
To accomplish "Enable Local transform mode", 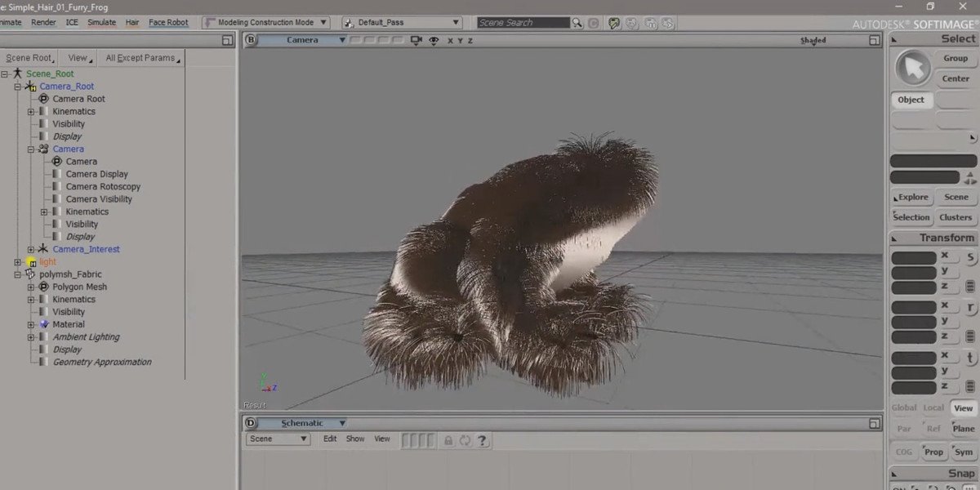I will pyautogui.click(x=933, y=408).
